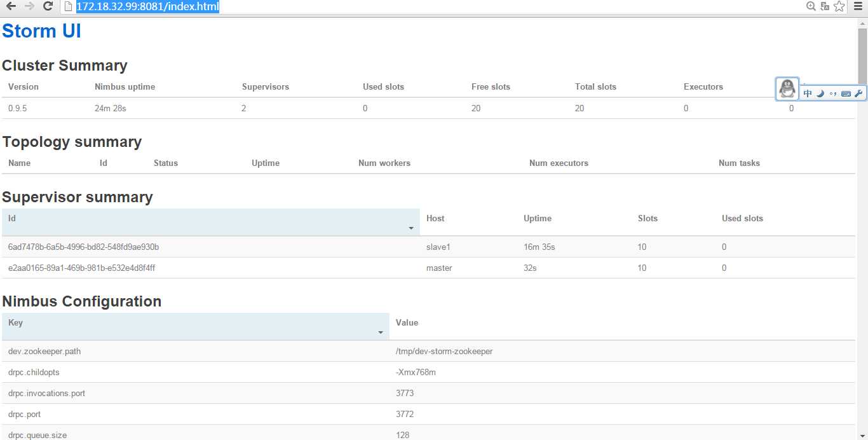The image size is (868, 440).
Task: Click the Num tasks column header
Action: point(739,163)
